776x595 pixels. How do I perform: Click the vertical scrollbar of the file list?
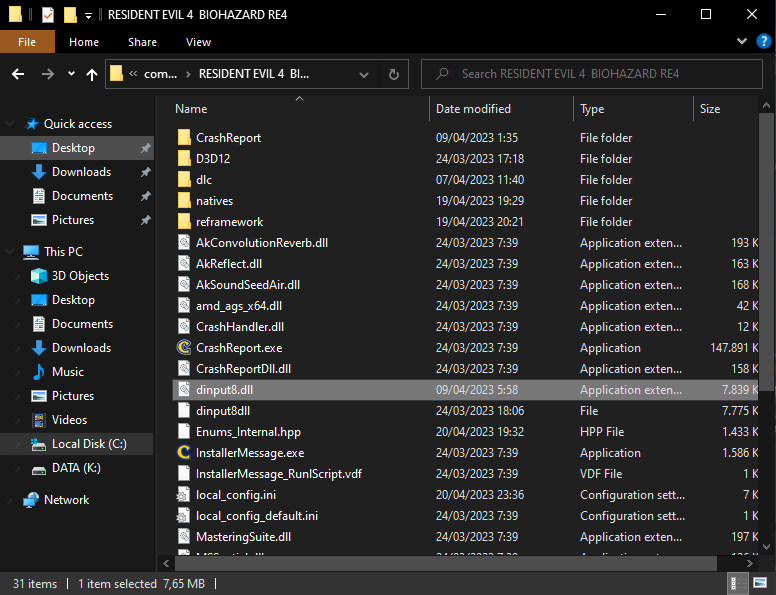coord(766,251)
